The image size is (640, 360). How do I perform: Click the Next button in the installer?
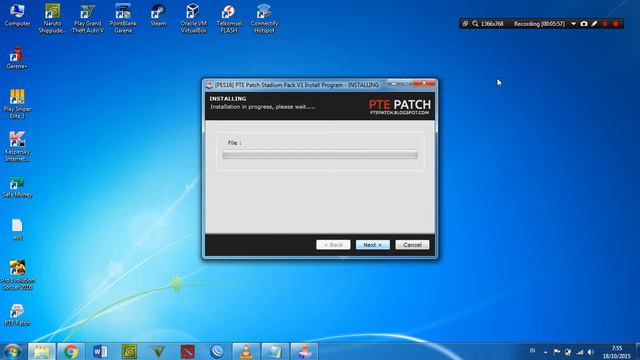click(x=373, y=244)
